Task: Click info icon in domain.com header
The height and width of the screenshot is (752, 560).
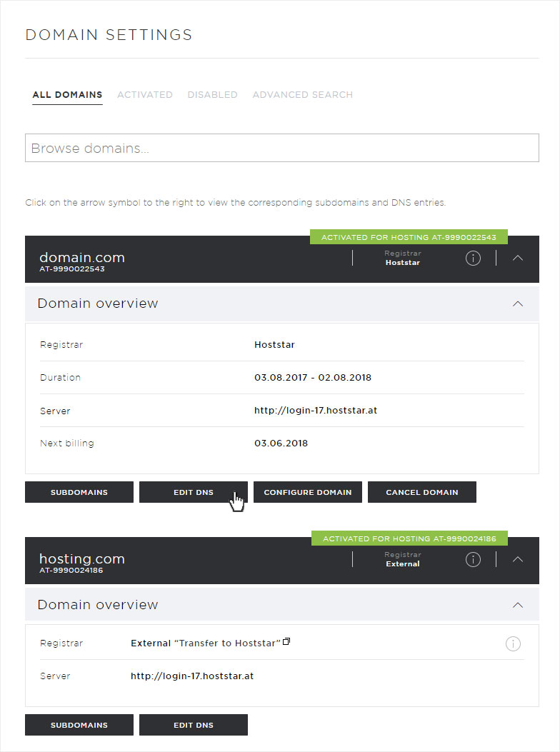Action: tap(473, 258)
